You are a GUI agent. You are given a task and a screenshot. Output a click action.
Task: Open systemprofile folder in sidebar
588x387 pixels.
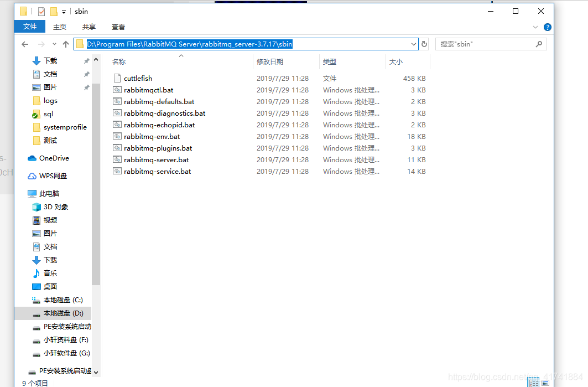(65, 127)
